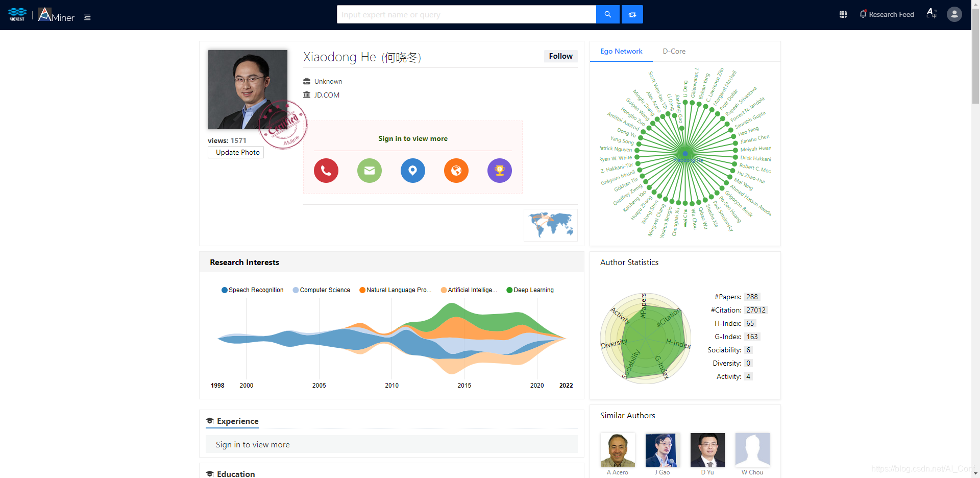Switch language with the translate icon
The width and height of the screenshot is (980, 478).
click(x=932, y=14)
